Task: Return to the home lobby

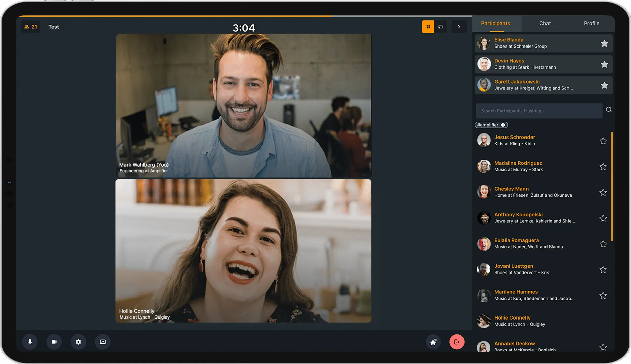Action: point(433,342)
